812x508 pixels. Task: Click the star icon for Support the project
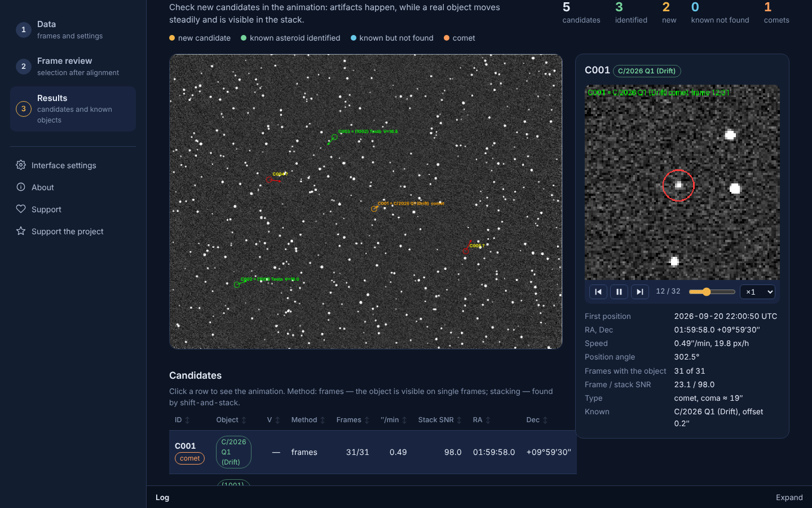[21, 231]
